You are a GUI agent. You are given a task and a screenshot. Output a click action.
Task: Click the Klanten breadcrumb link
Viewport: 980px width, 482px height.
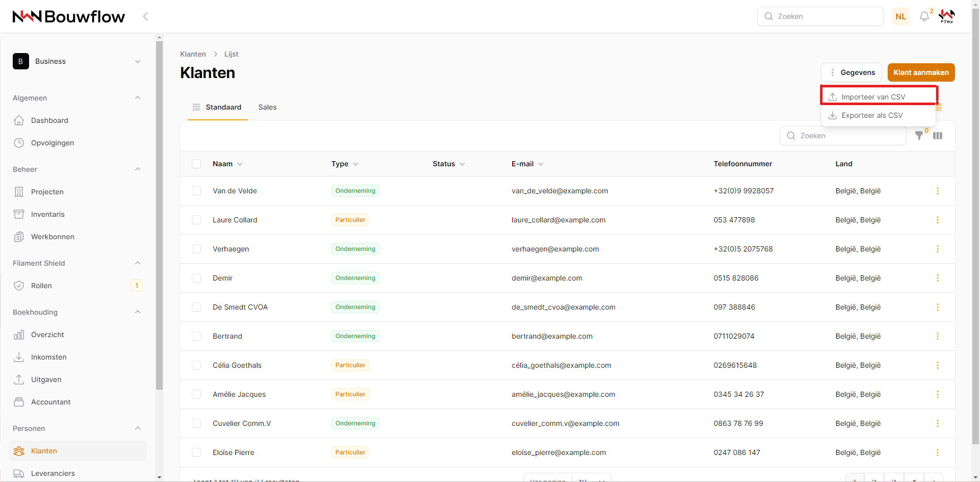(x=193, y=54)
